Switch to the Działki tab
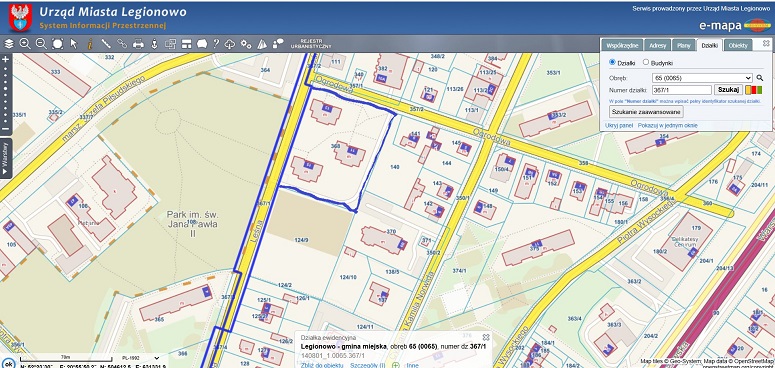This screenshot has width=775, height=368. [709, 45]
